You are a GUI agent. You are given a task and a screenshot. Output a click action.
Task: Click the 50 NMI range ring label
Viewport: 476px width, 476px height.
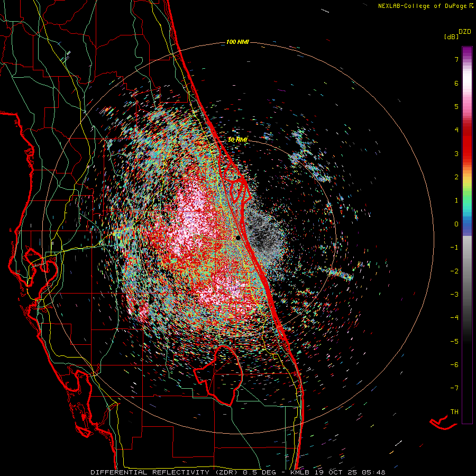[237, 140]
